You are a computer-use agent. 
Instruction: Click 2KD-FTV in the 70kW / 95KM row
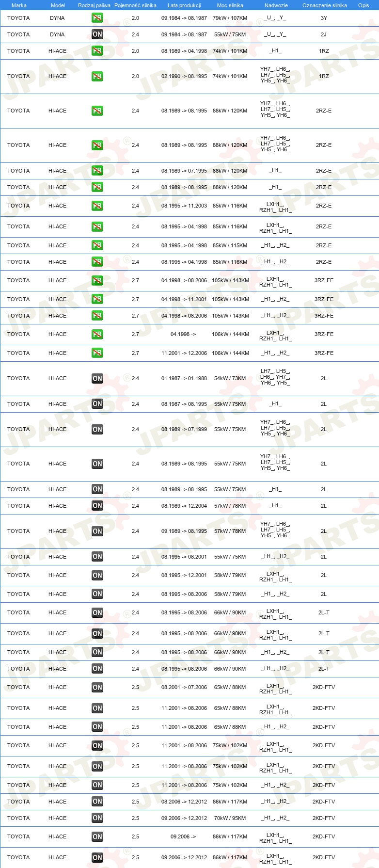[x=324, y=818]
